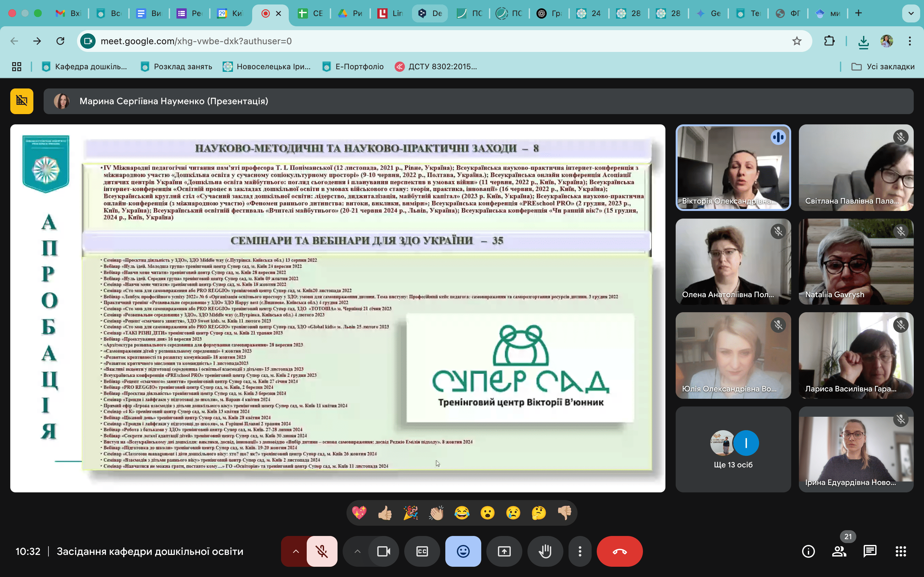The height and width of the screenshot is (577, 924).
Task: Toggle the camera on or off
Action: pos(383,551)
